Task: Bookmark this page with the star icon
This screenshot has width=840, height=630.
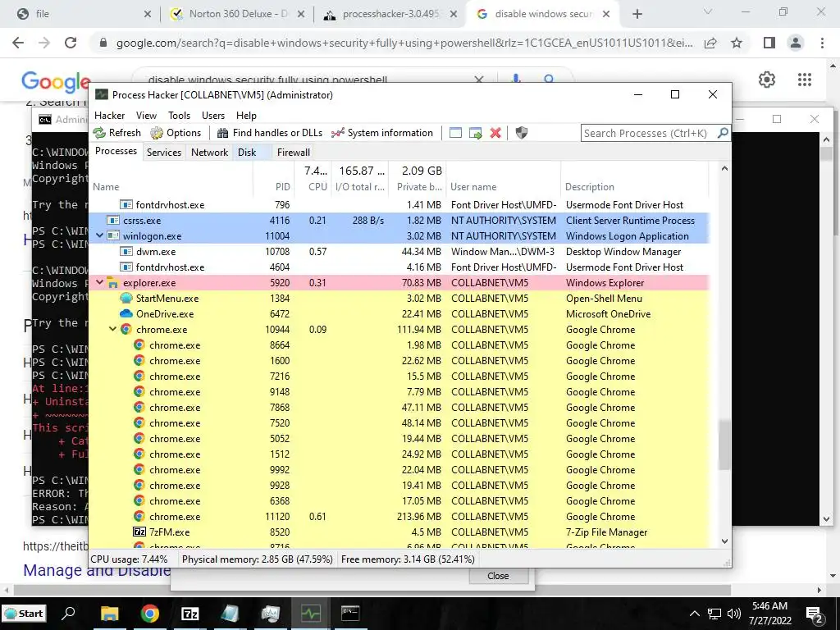Action: [x=737, y=43]
